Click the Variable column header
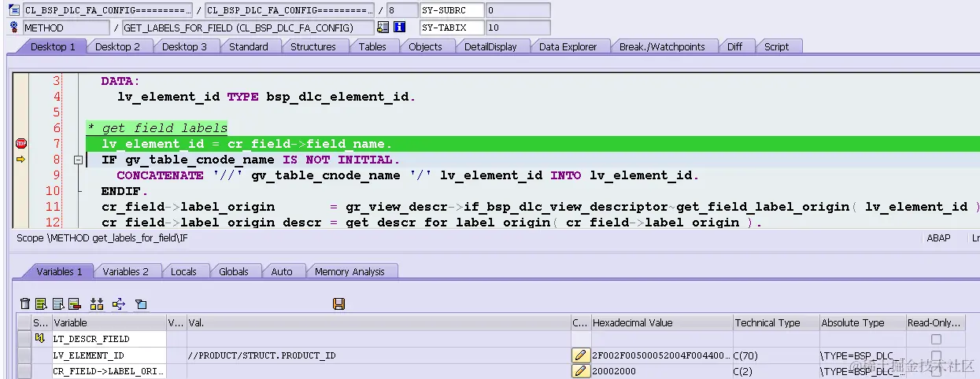The width and height of the screenshot is (980, 379). pos(109,322)
